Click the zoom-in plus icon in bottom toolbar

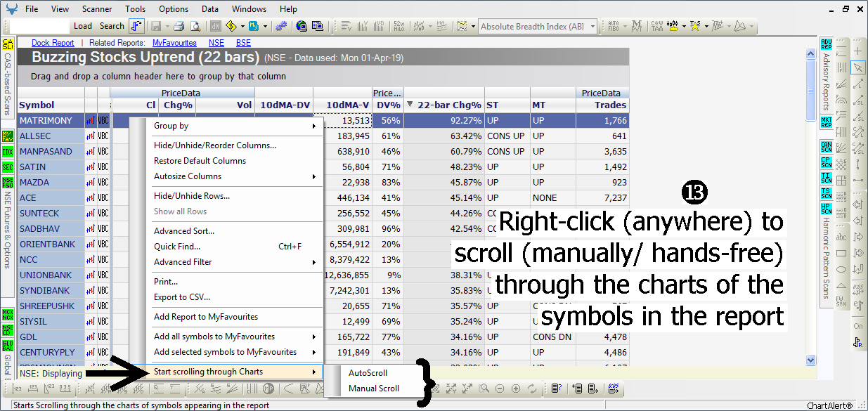[x=515, y=389]
